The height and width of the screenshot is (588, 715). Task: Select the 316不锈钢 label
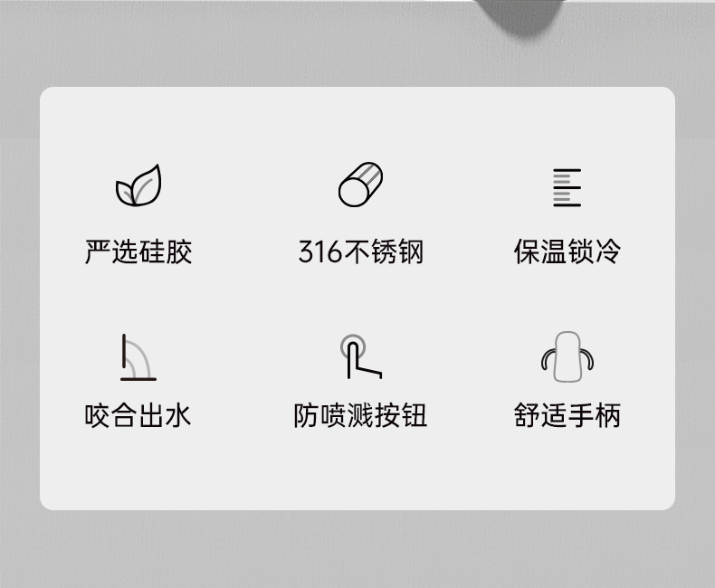361,251
